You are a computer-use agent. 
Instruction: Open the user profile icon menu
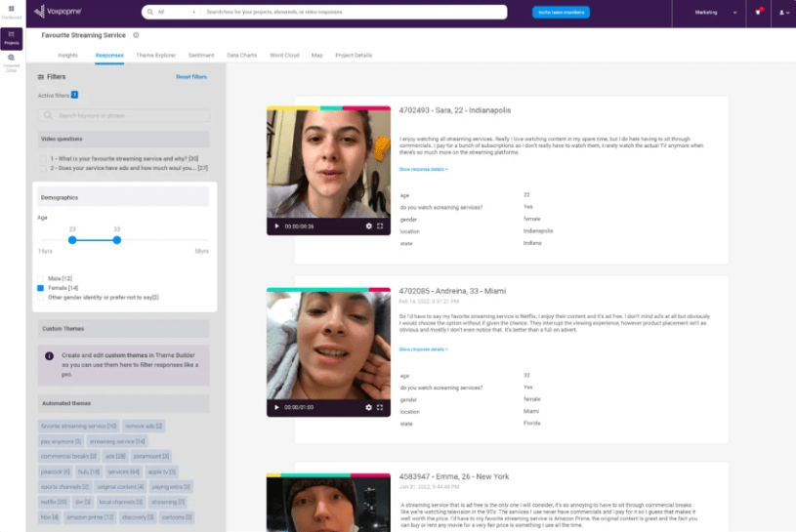coord(784,12)
